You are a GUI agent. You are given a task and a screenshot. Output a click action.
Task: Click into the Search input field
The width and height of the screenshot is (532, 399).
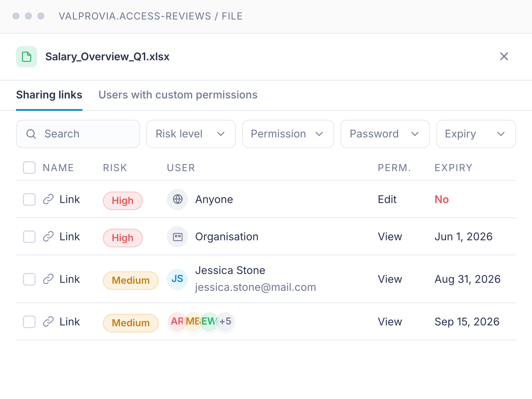click(x=78, y=134)
